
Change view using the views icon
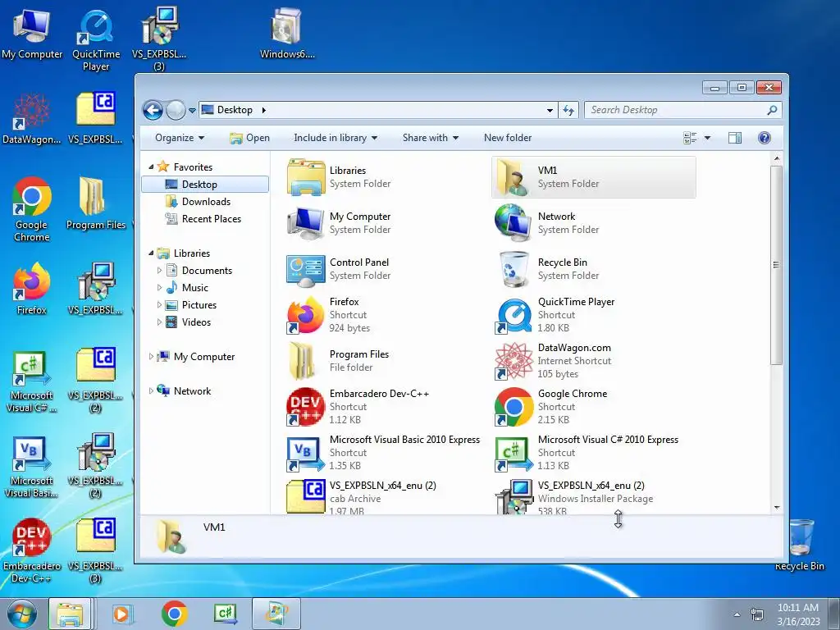[x=690, y=138]
